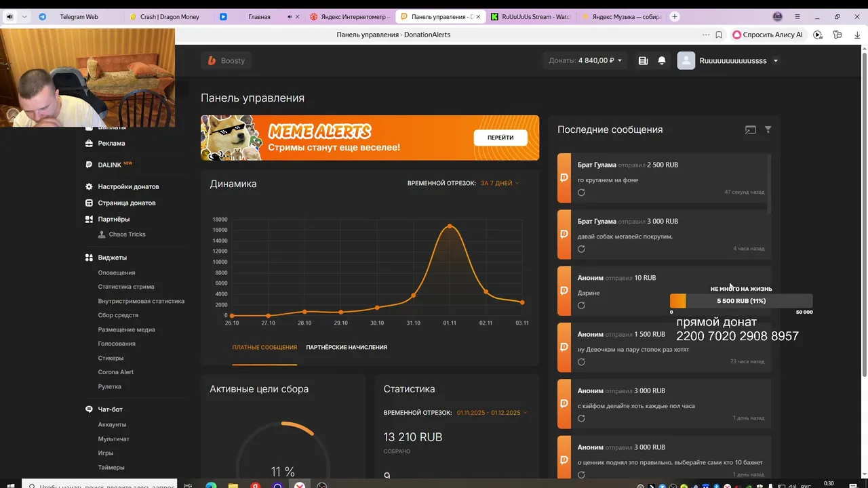
Task: Mute audio on the Главная tab
Action: click(x=290, y=17)
